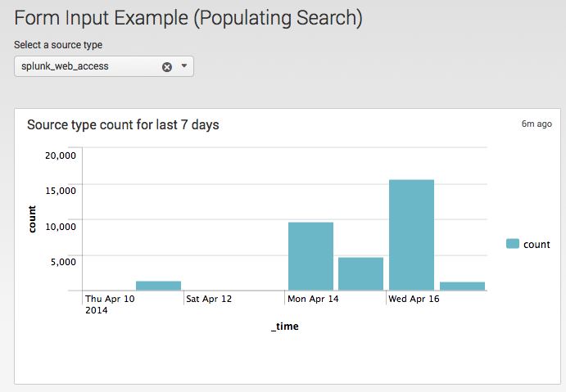This screenshot has width=566, height=392.
Task: Click the Mon Apr 14 axis label
Action: click(x=313, y=299)
